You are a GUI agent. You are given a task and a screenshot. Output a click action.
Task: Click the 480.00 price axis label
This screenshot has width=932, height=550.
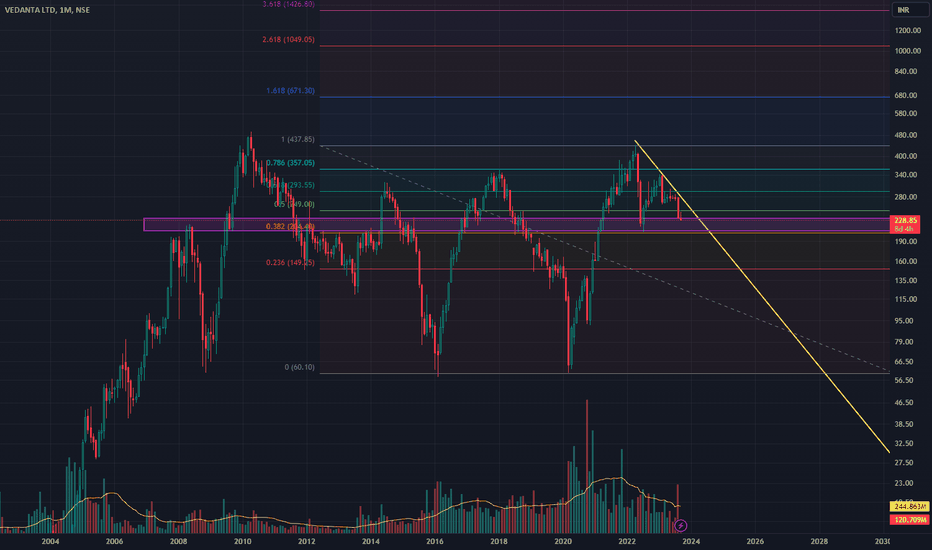pos(906,136)
